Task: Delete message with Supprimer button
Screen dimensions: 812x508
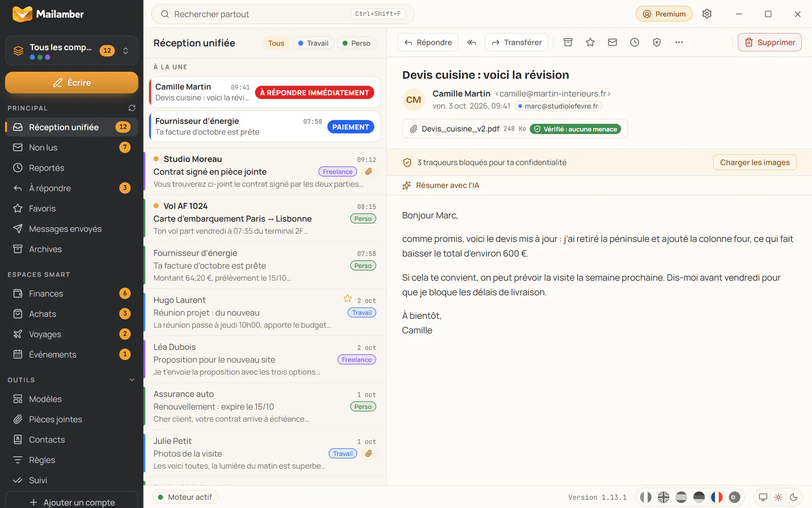Action: click(769, 42)
